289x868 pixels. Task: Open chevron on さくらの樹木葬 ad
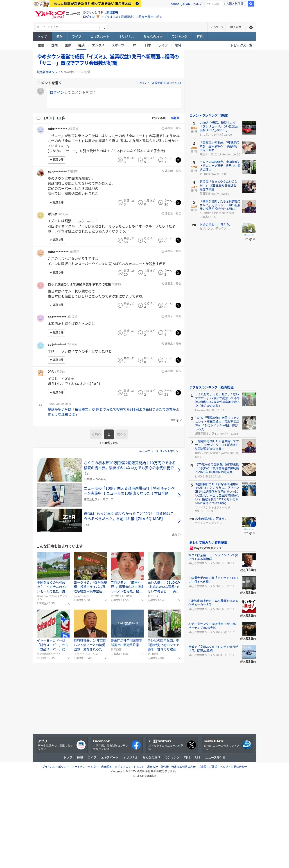pyautogui.click(x=179, y=470)
